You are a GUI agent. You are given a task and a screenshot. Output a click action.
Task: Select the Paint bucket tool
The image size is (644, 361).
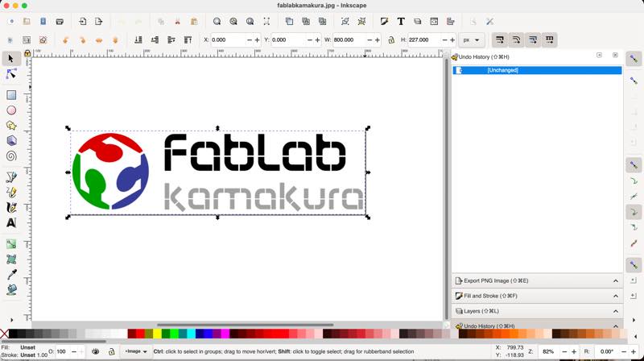coord(11,289)
